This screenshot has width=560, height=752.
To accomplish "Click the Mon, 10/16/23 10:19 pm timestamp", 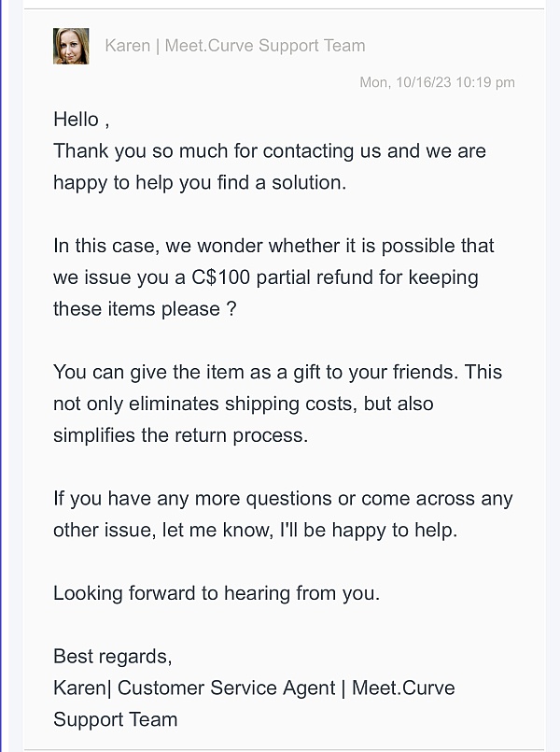I will point(437,82).
